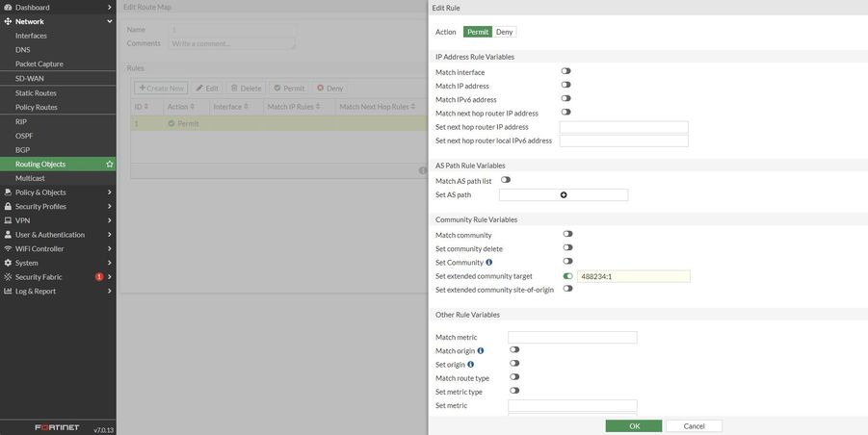Click the Fortinet logo at the bottom
Screen dimensions: 868x435
point(57,428)
